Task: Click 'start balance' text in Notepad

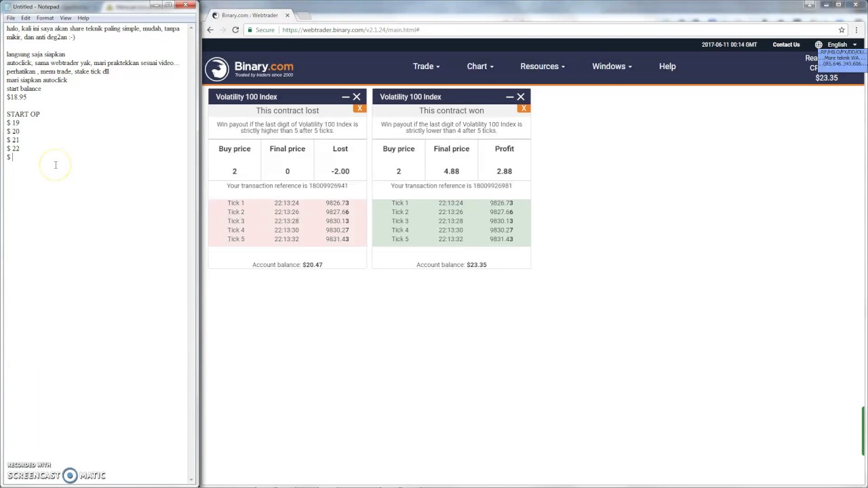Action: (24, 89)
